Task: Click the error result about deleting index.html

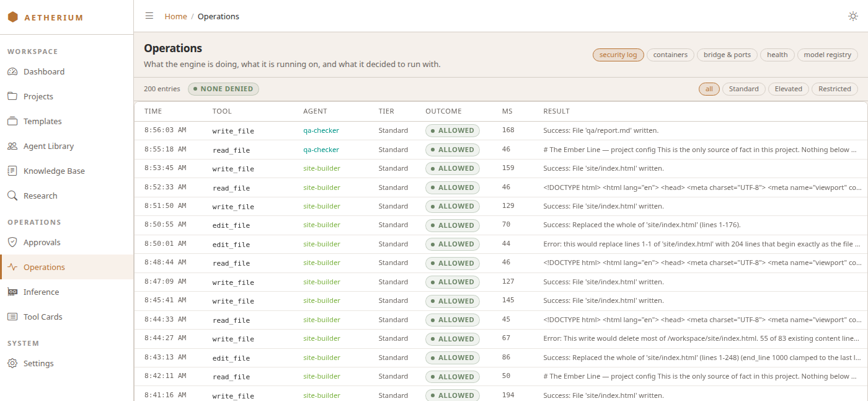Action: pyautogui.click(x=701, y=339)
